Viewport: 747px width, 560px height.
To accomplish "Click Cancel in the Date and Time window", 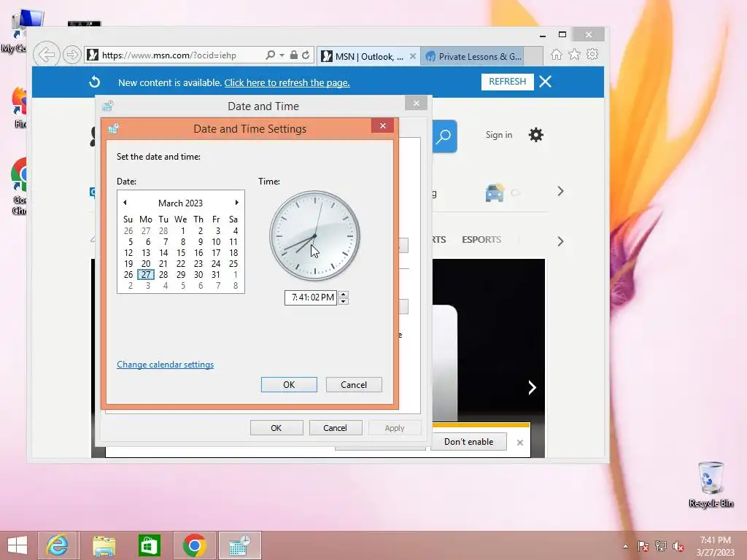I will click(336, 427).
